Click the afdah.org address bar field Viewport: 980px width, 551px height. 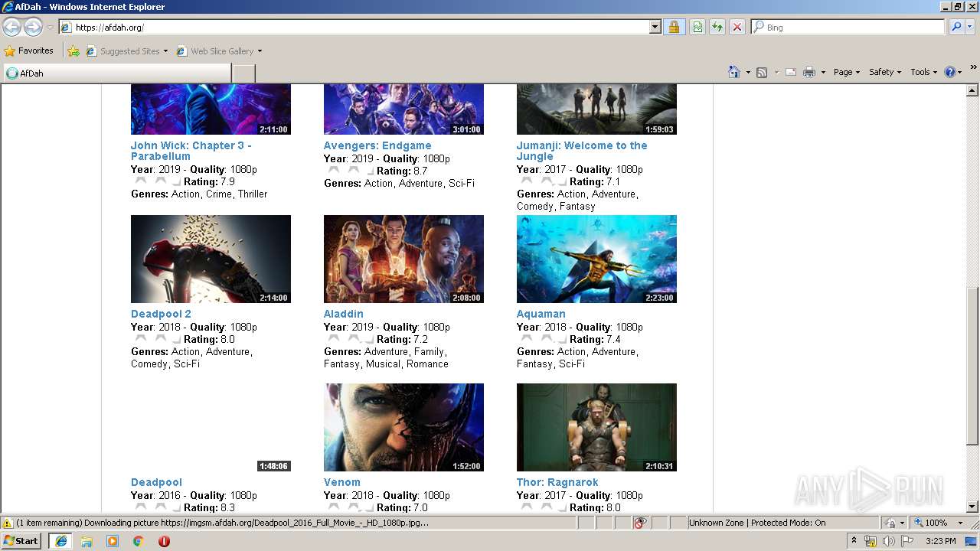tap(354, 27)
